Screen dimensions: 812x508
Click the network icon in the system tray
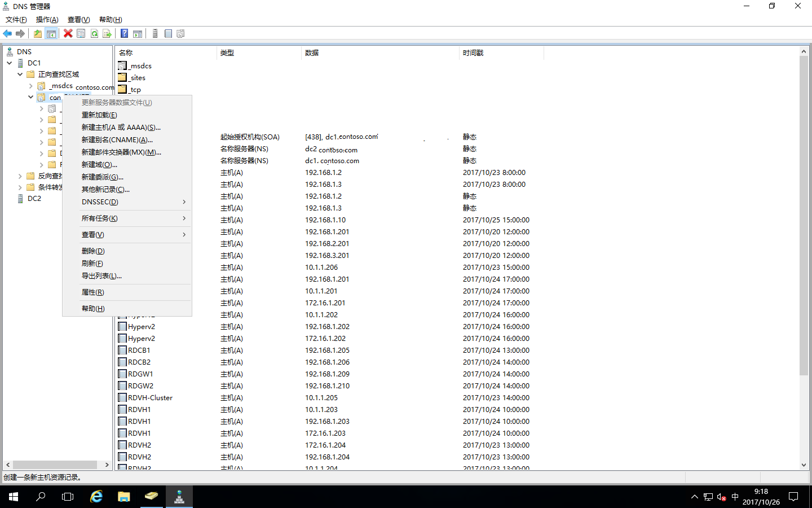click(708, 497)
